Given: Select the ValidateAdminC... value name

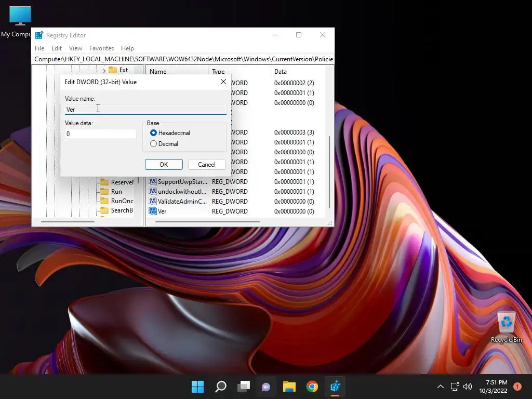Looking at the screenshot, I should [x=182, y=202].
